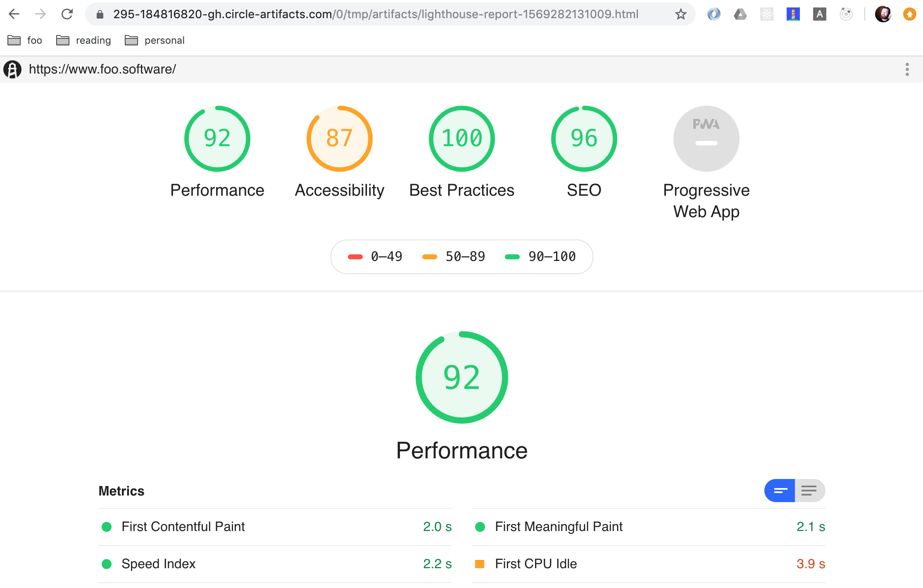The image size is (923, 588).
Task: Click the Best Practices 100 score gauge
Action: pyautogui.click(x=461, y=139)
